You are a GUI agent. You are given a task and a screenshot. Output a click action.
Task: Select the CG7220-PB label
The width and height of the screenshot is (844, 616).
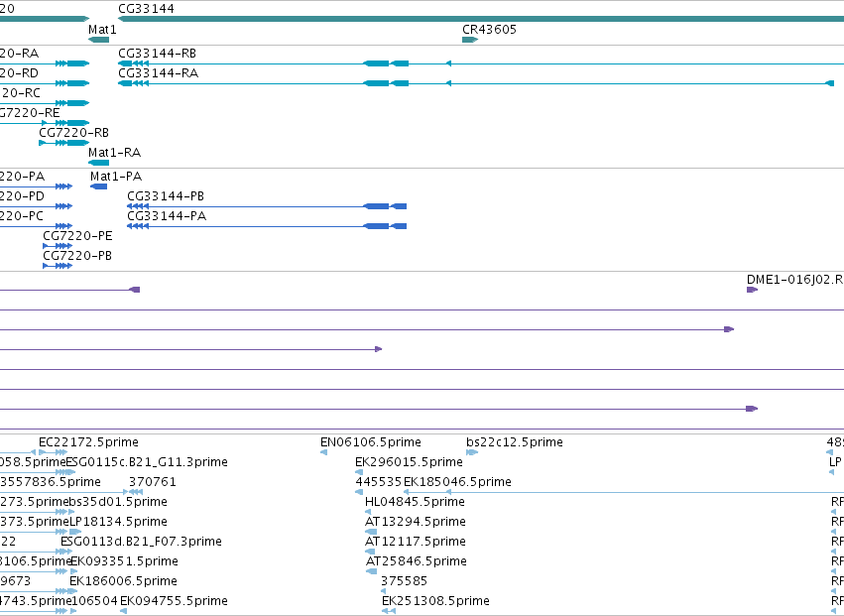[77, 256]
